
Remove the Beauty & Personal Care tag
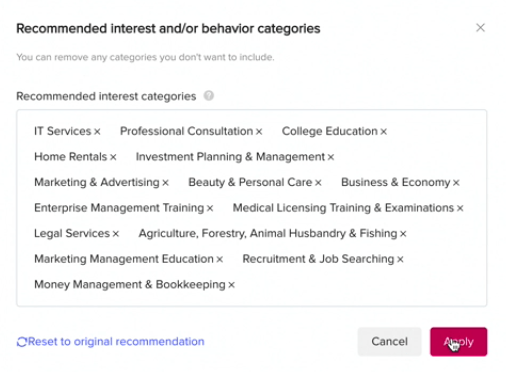pos(318,183)
